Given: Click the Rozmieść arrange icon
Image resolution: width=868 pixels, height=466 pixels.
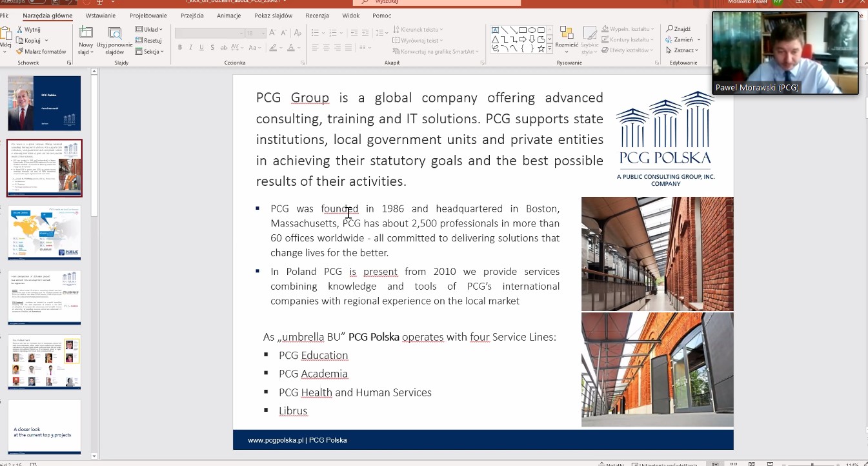Looking at the screenshot, I should coord(567,32).
